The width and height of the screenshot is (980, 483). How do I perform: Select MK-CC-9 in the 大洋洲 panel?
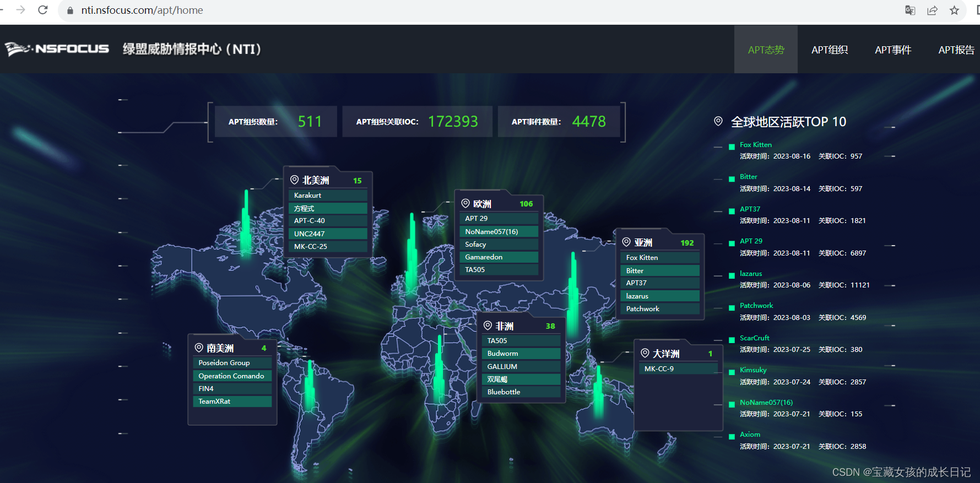679,369
